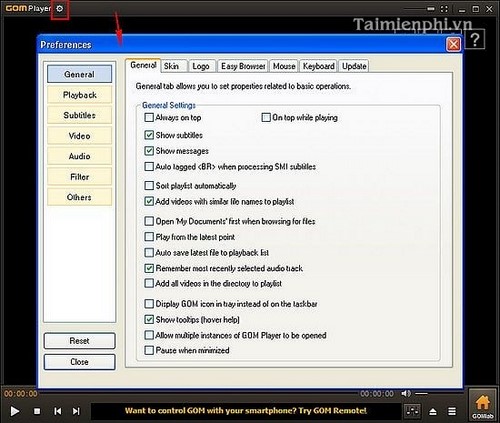The height and width of the screenshot is (423, 500).
Task: Open the control panel equalizer icon
Action: (412, 411)
